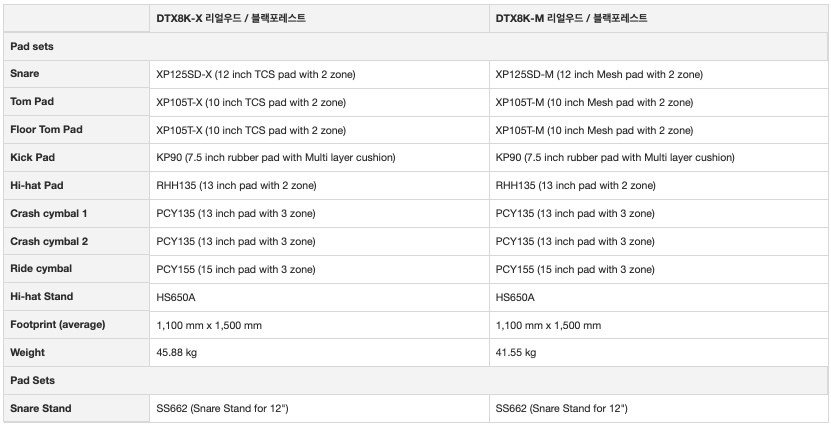
Task: Click the Hi-hat Stand row label
Action: pyautogui.click(x=42, y=297)
